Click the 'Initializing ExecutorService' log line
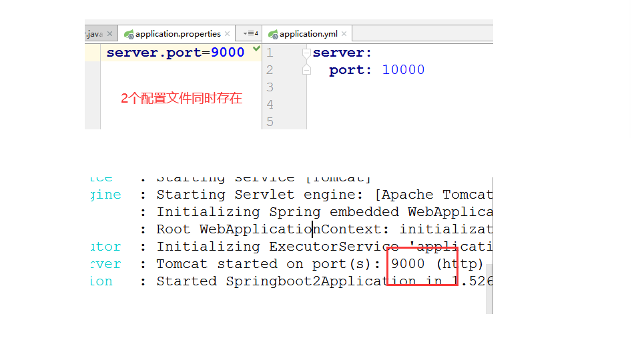The height and width of the screenshot is (364, 640). [324, 247]
